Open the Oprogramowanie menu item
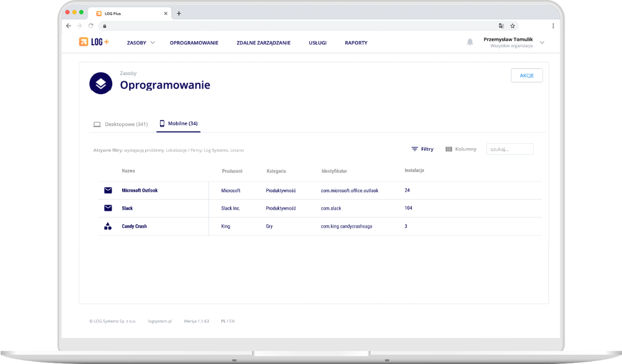This screenshot has width=622, height=364. 194,43
